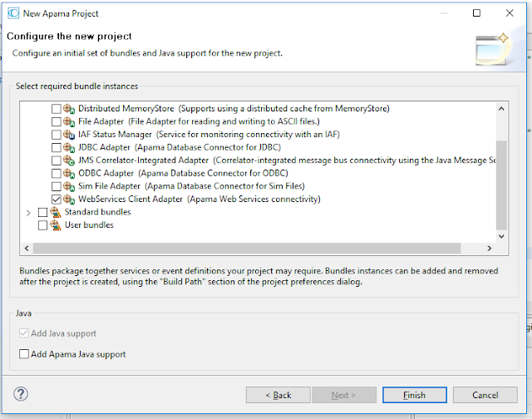Click the ODBC Adapter bundle icon

(69, 174)
